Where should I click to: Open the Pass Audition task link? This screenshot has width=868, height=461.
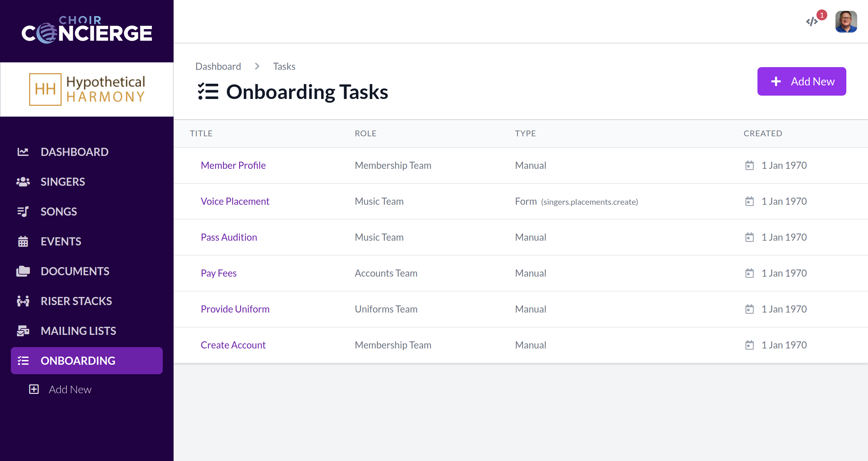coord(229,237)
